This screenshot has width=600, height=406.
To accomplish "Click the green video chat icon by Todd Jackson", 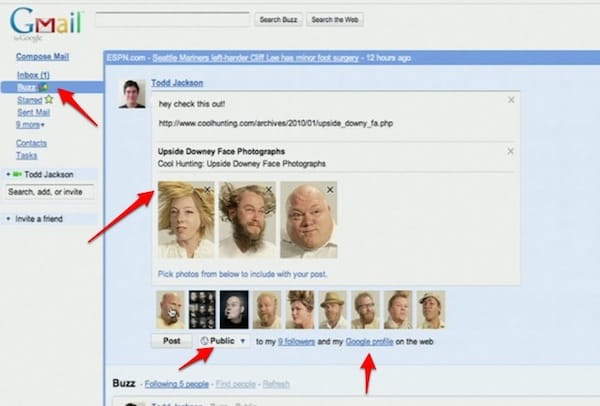I will 17,174.
